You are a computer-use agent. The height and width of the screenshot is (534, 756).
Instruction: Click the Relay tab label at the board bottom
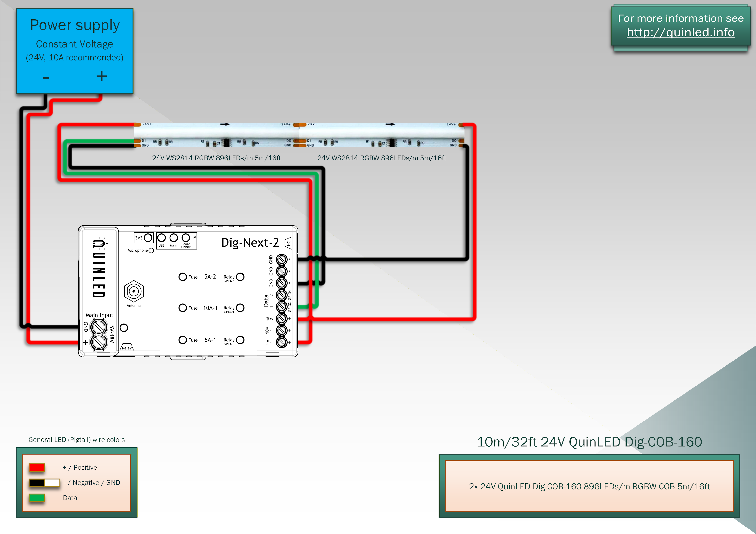tap(127, 348)
